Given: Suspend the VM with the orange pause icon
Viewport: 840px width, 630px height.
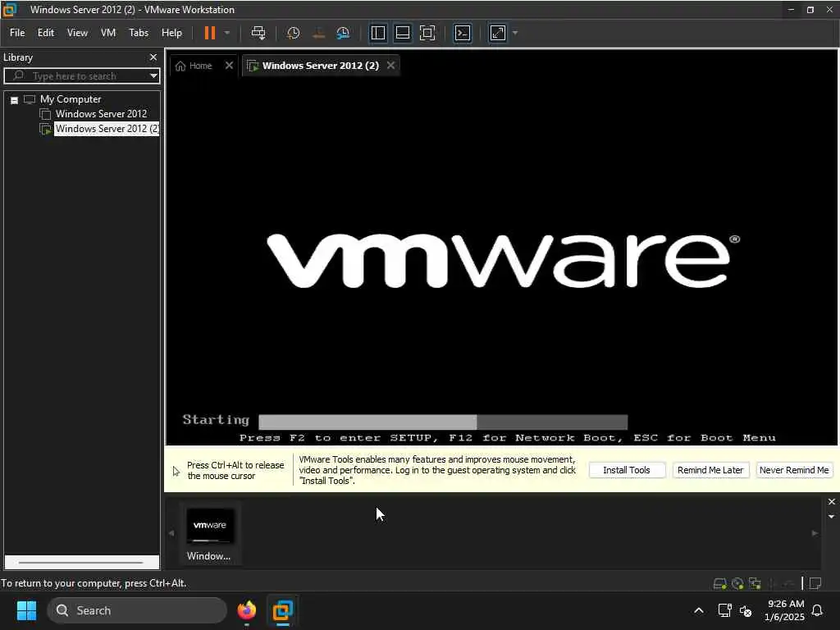Looking at the screenshot, I should coord(209,33).
